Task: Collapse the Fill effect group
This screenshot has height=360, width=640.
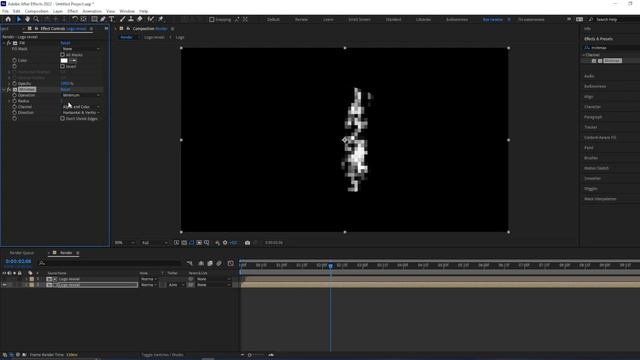Action: [x=4, y=43]
